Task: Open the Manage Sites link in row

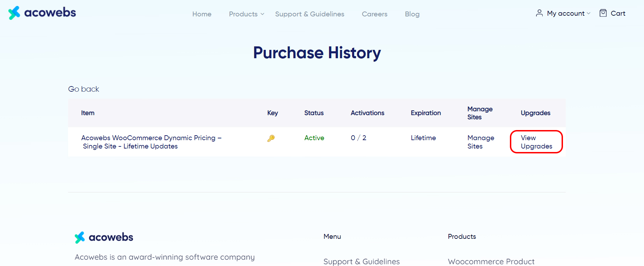Action: 481,142
